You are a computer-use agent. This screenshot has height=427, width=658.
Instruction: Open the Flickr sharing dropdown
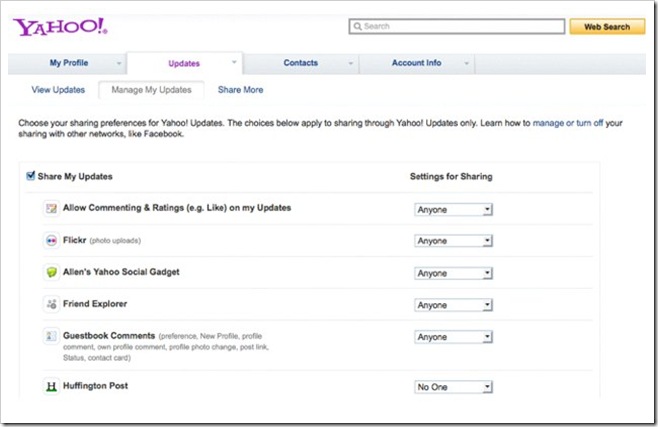453,241
